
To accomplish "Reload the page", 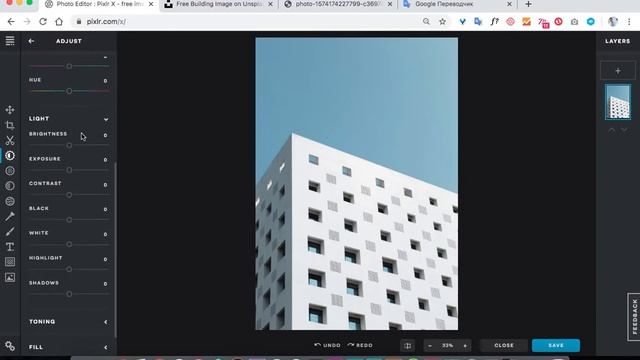I will (x=43, y=22).
